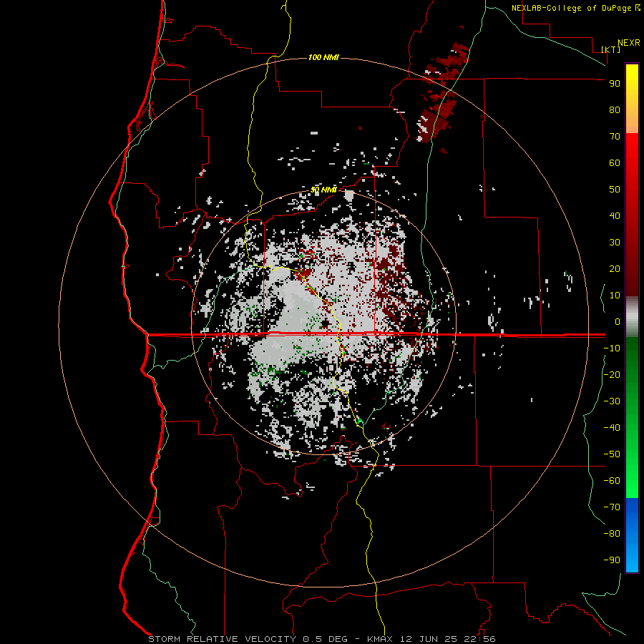Click the 0 value on velocity scale
This screenshot has height=644, width=644.
(x=618, y=321)
